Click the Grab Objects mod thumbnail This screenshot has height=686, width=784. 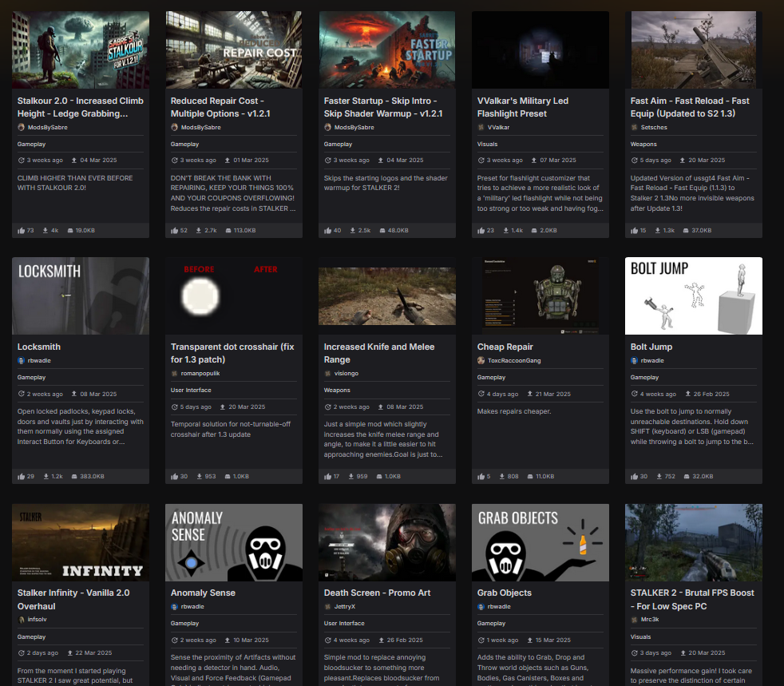pos(540,542)
